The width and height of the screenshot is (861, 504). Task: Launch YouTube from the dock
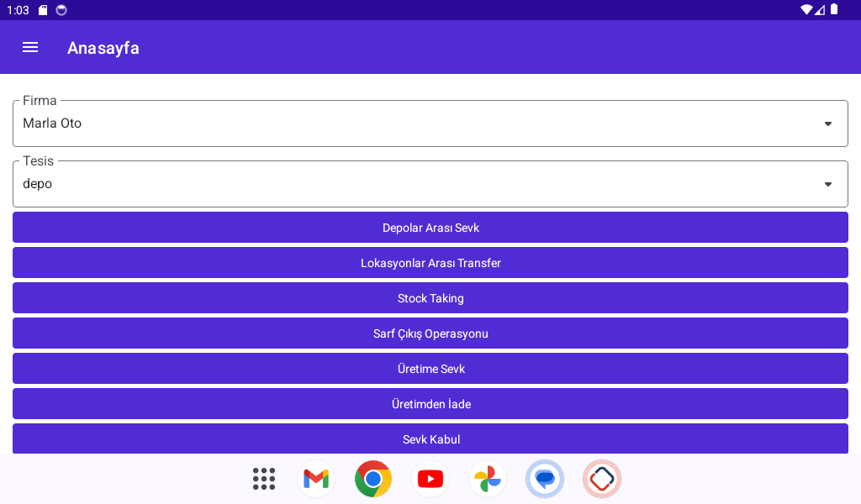[x=430, y=479]
